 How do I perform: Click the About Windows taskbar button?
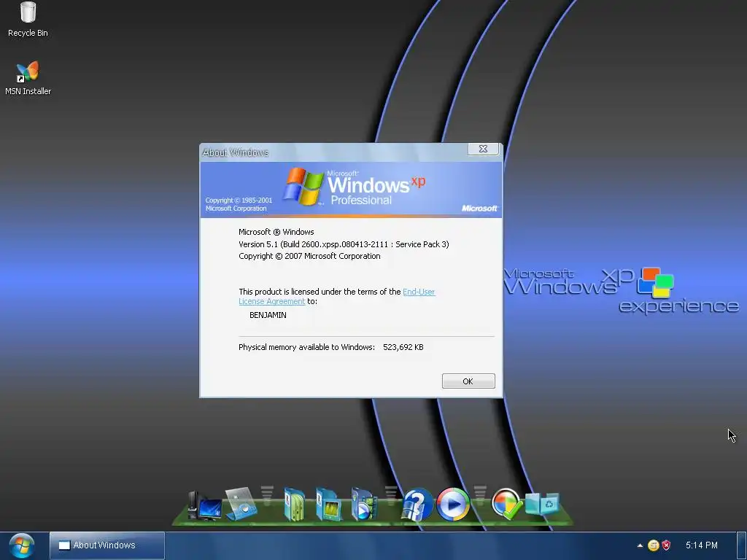pos(107,545)
